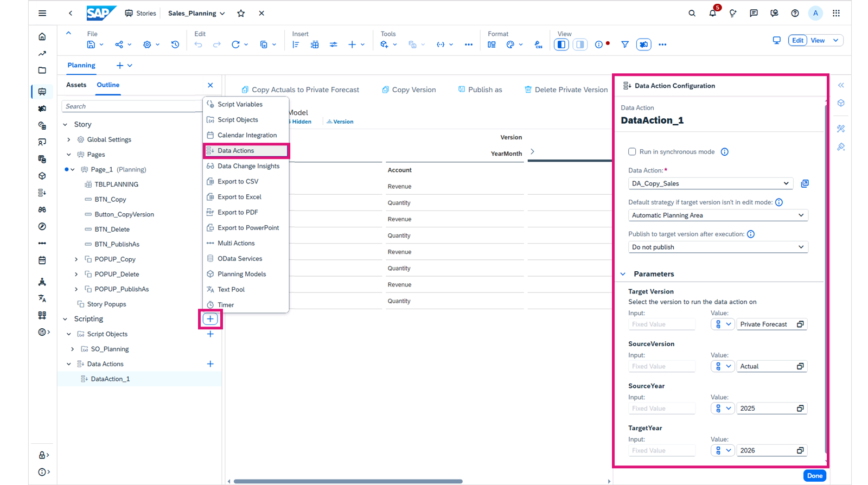Switch to the Assets tab
Screen dimensions: 868x485
click(x=76, y=85)
